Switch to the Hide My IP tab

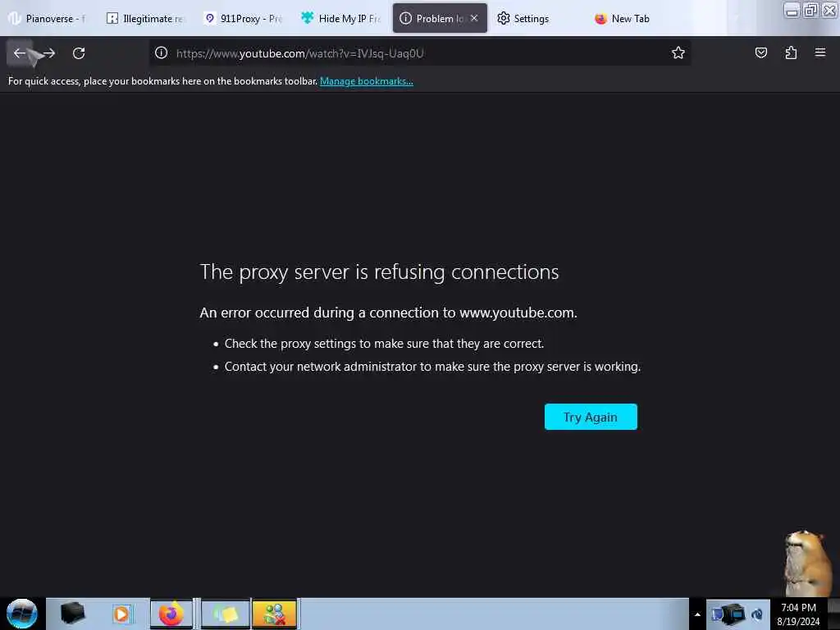click(x=340, y=18)
